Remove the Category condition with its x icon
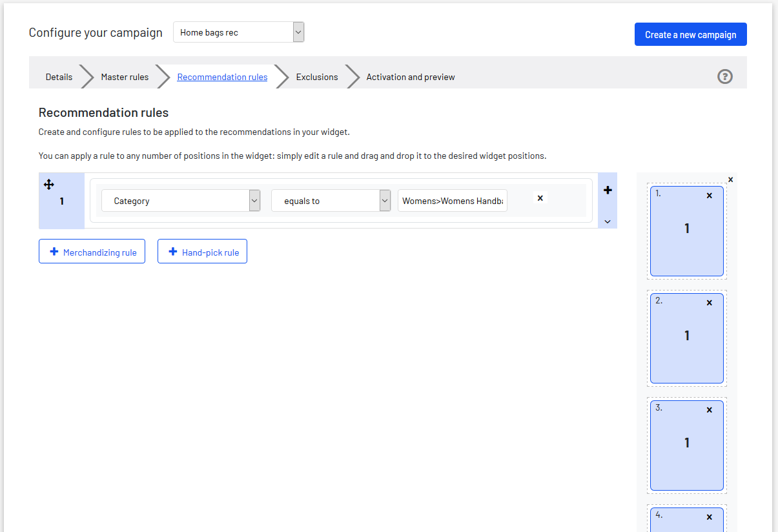 click(x=540, y=198)
